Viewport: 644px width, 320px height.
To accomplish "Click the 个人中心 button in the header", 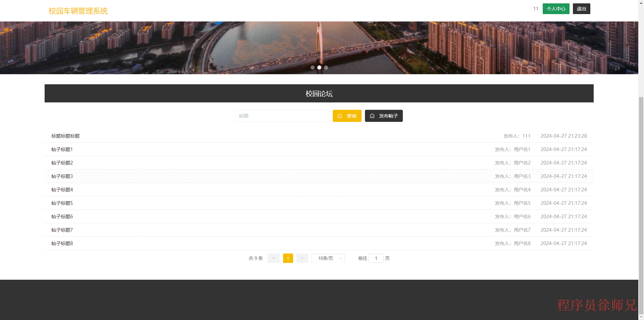I will (x=555, y=8).
